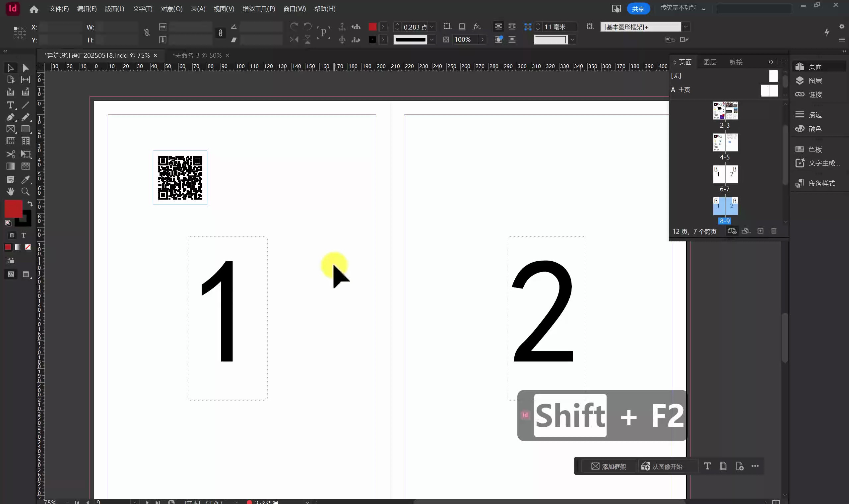Open 文件(F) menu
This screenshot has height=504, width=849.
59,9
